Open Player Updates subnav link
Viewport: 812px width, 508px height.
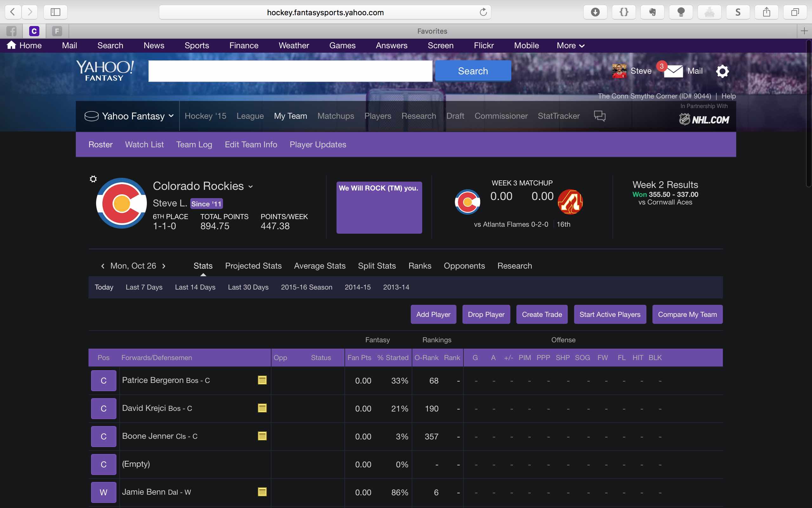(318, 144)
